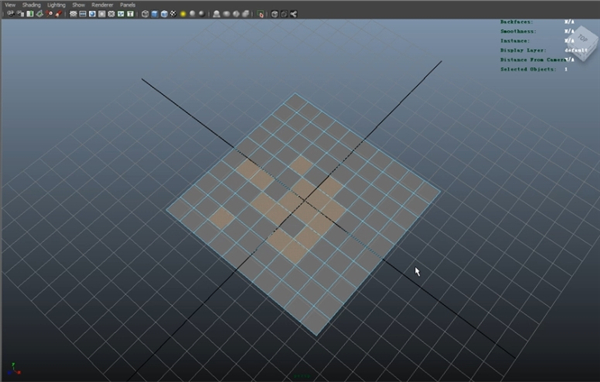This screenshot has height=382, width=600.
Task: Toggle the viewport grid display
Action: (x=73, y=14)
